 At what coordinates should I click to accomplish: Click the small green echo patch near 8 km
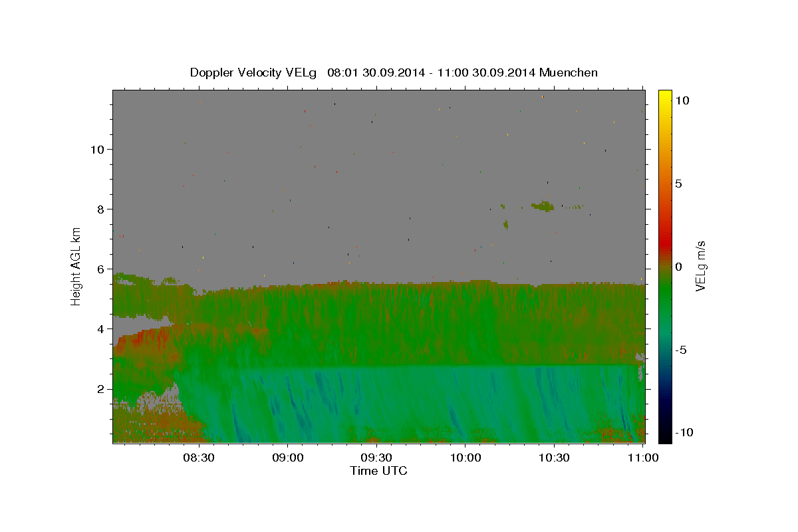pyautogui.click(x=544, y=206)
